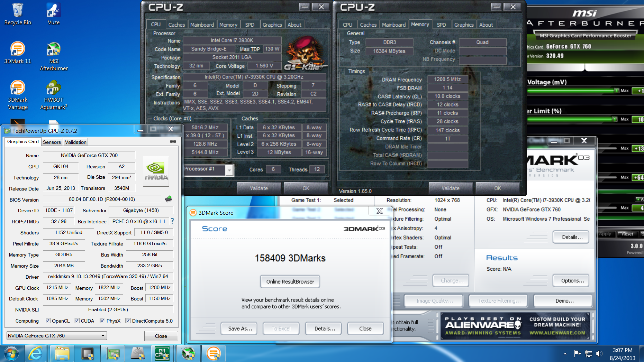Open Graphics tab in right CPU-Z window
The image size is (644, 362).
pos(464,25)
